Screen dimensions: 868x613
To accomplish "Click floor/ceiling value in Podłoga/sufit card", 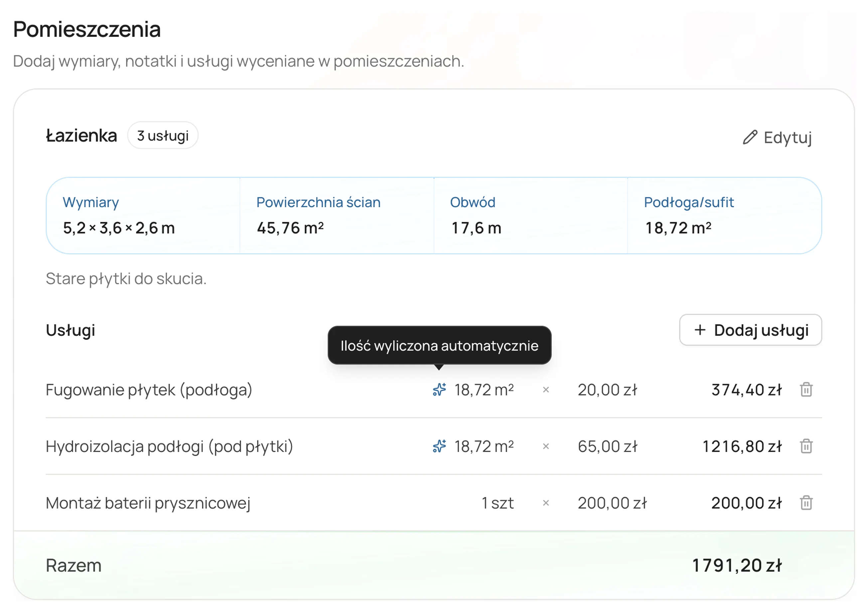I will pyautogui.click(x=678, y=228).
